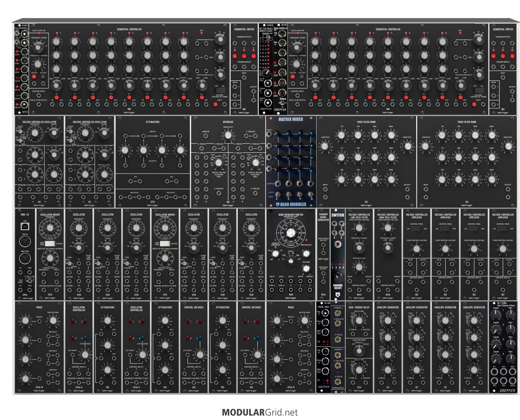The image size is (520, 420).
Task: Click the IN 4 jack on A-138s mixer
Action: click(503, 381)
